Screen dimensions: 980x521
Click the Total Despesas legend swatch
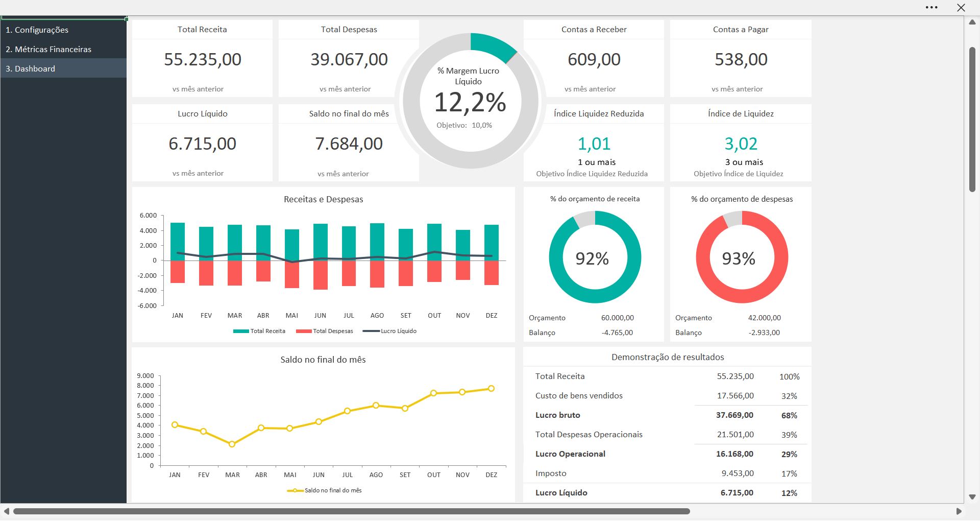click(x=304, y=331)
